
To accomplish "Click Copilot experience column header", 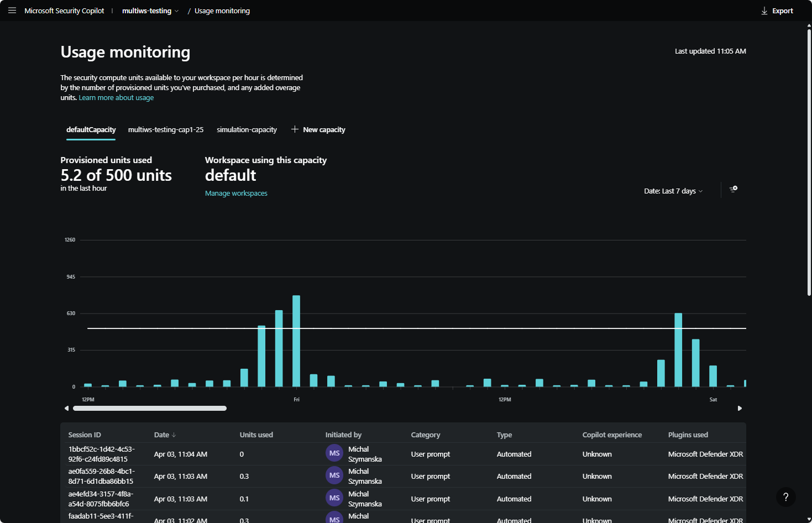I will [x=612, y=435].
